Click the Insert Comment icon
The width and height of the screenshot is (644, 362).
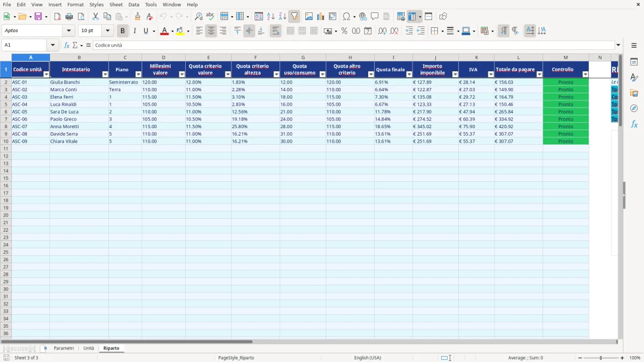pos(375,17)
